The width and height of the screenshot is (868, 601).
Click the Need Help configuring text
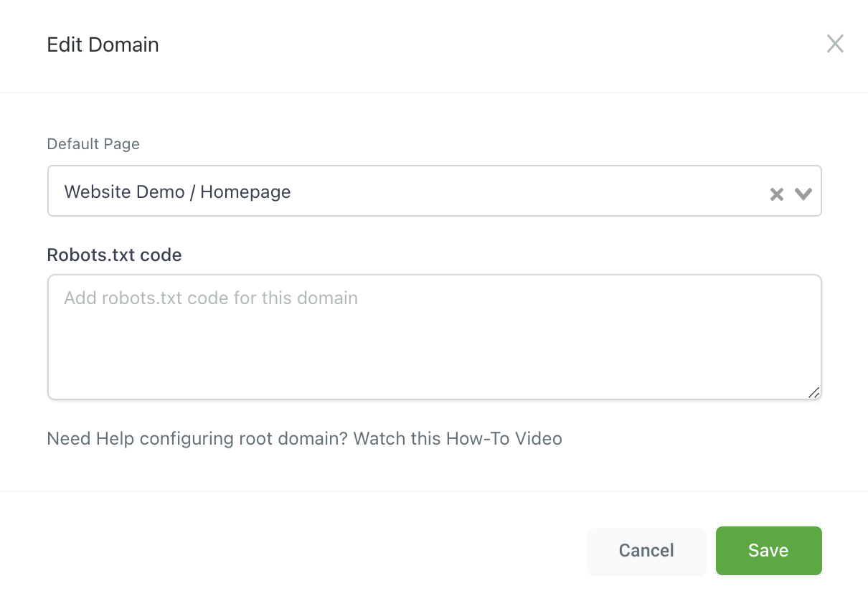point(172,438)
